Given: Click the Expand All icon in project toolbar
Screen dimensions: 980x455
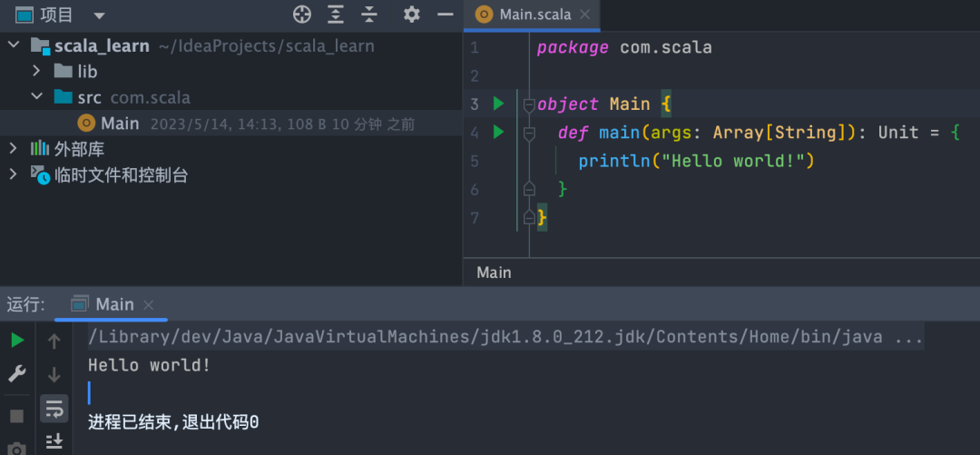Looking at the screenshot, I should point(337,15).
